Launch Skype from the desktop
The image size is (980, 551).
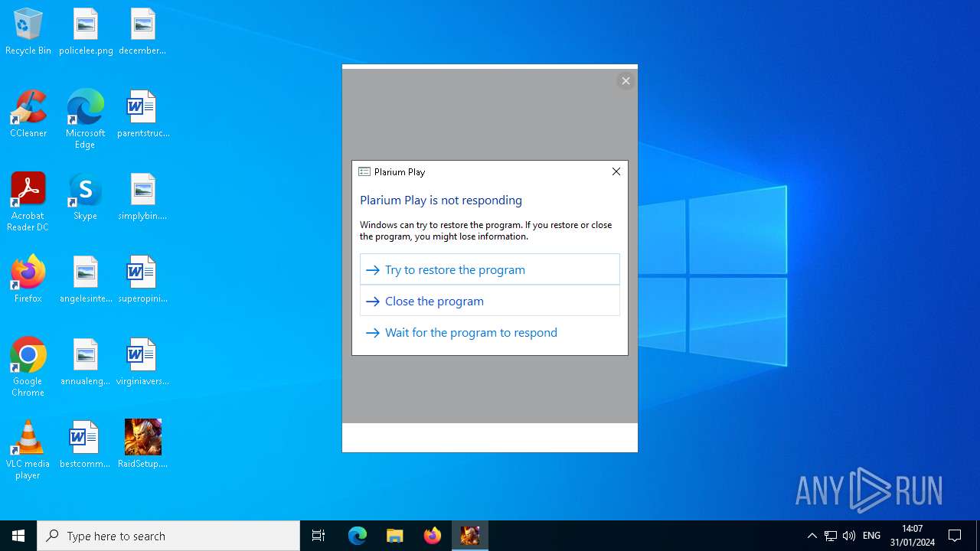click(85, 197)
